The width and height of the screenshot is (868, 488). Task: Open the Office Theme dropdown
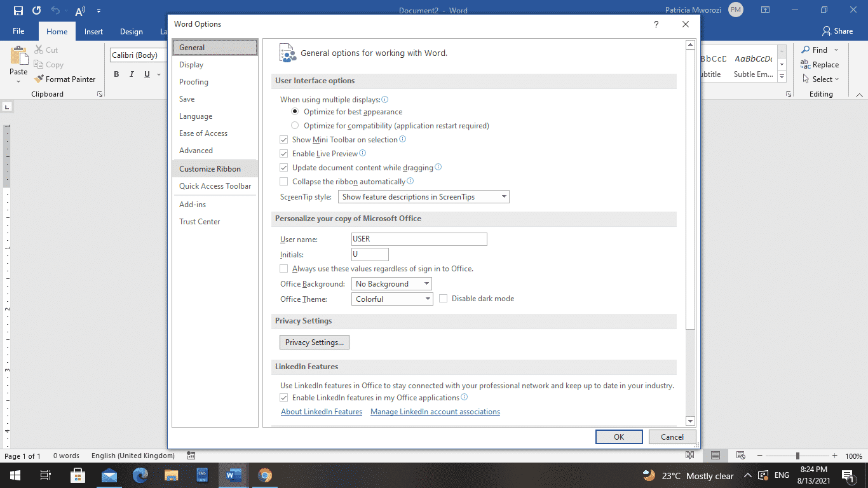click(x=391, y=299)
